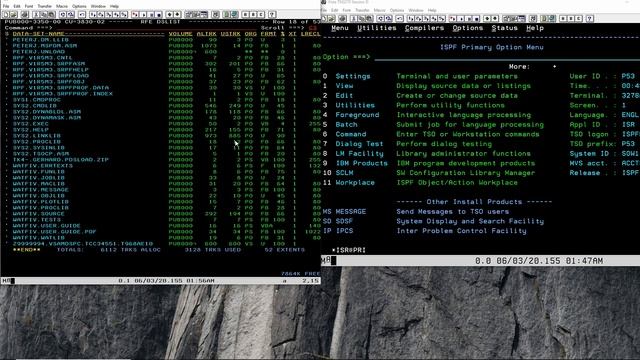Viewport: 640px width, 360px height.
Task: Open Help menu in left emulator window
Action: pyautogui.click(x=114, y=6)
